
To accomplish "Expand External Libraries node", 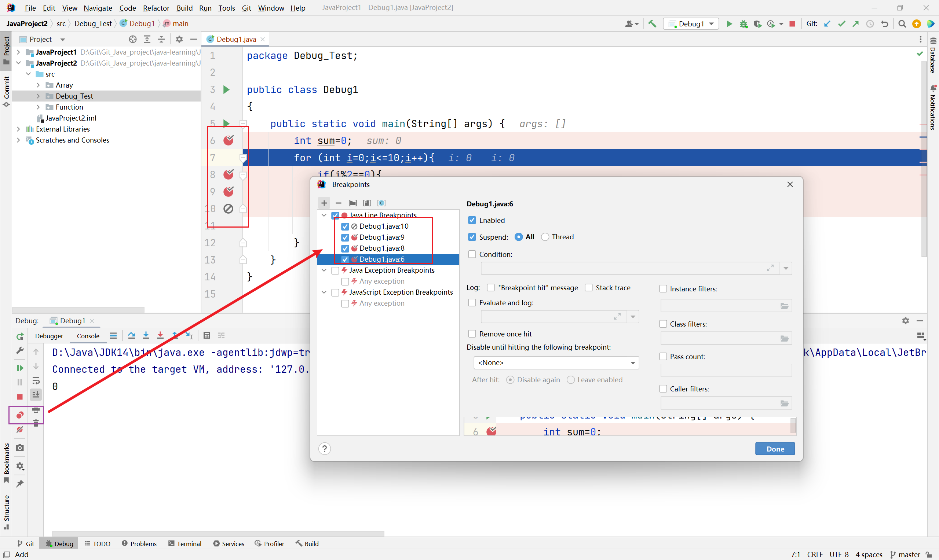I will point(18,129).
